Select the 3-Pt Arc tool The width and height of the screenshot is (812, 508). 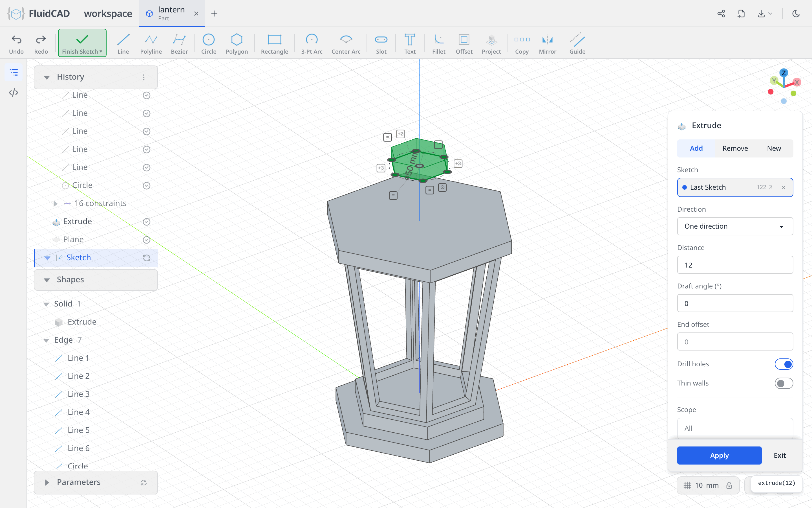(311, 44)
